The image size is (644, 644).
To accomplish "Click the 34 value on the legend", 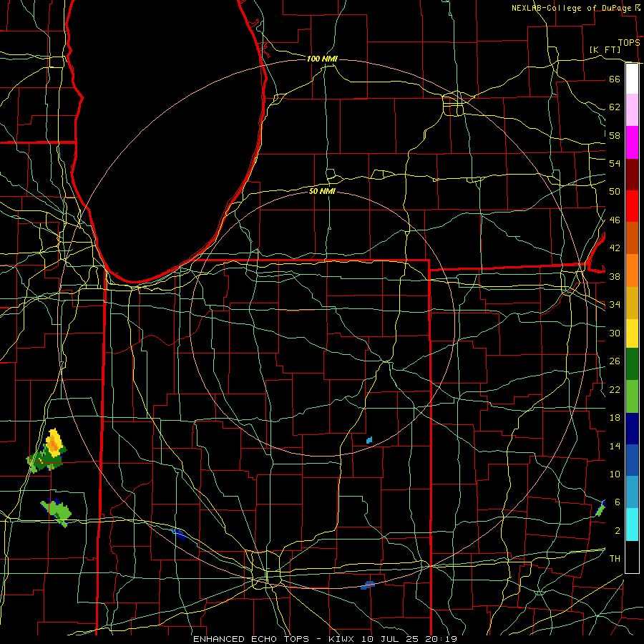I will (x=615, y=305).
